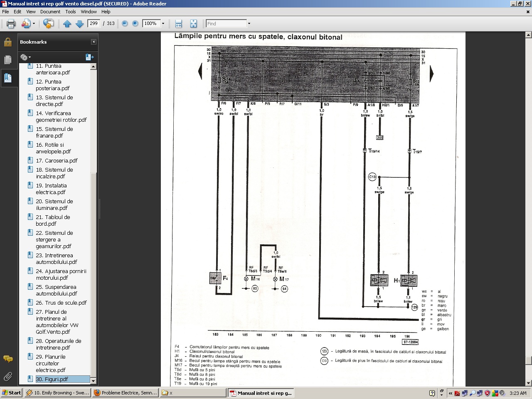The image size is (532, 399).
Task: Click the zoom out minus button
Action: click(125, 24)
